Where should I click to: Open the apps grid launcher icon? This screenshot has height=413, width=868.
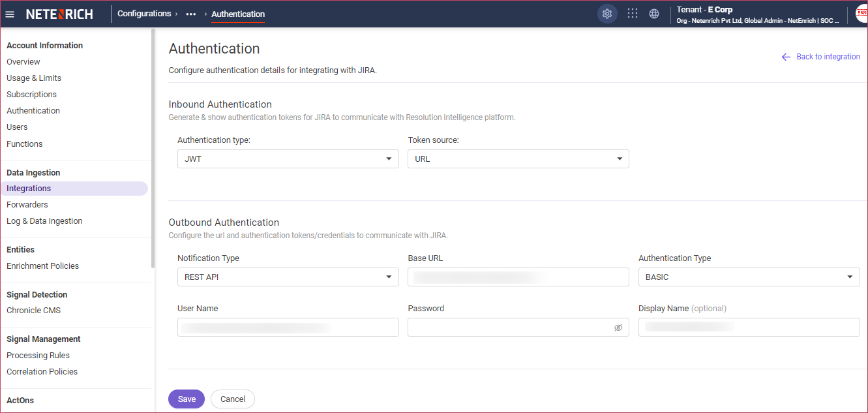632,13
